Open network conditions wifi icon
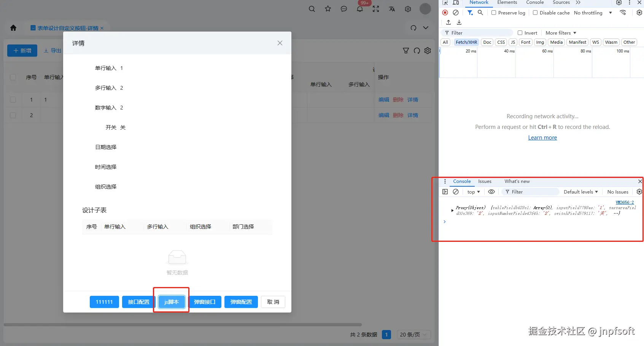Viewport: 644px width, 346px height. (623, 13)
